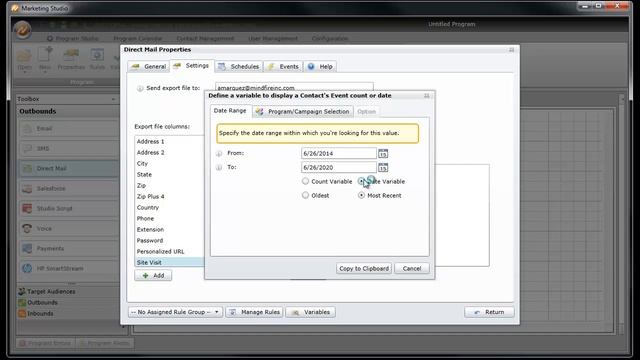Switch to Date Range tab

[x=230, y=111]
